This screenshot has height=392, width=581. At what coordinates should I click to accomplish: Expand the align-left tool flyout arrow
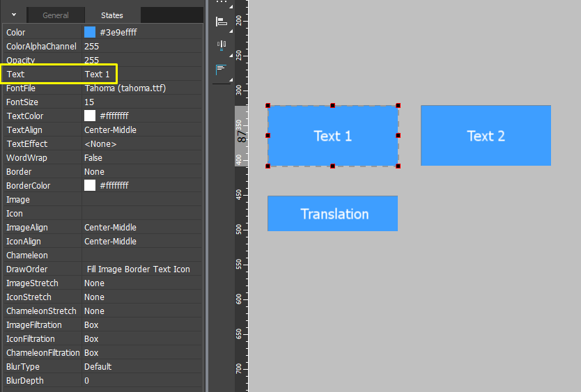tap(231, 31)
